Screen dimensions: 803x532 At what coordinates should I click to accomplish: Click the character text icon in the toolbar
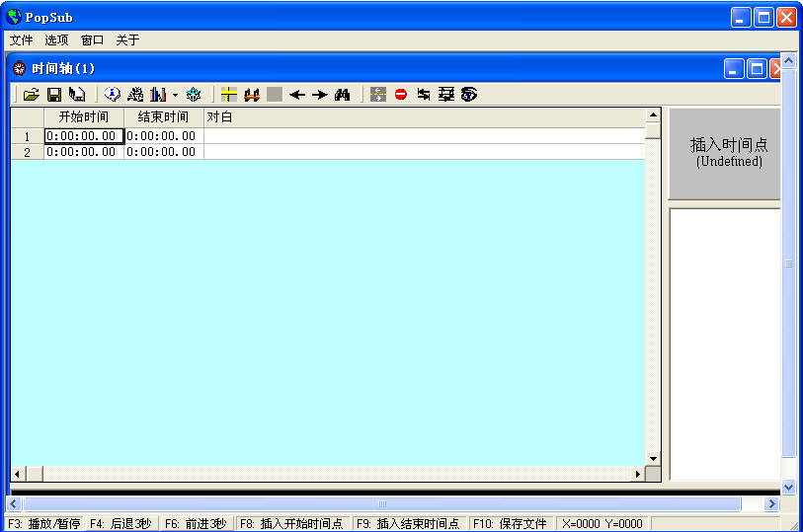pyautogui.click(x=135, y=95)
